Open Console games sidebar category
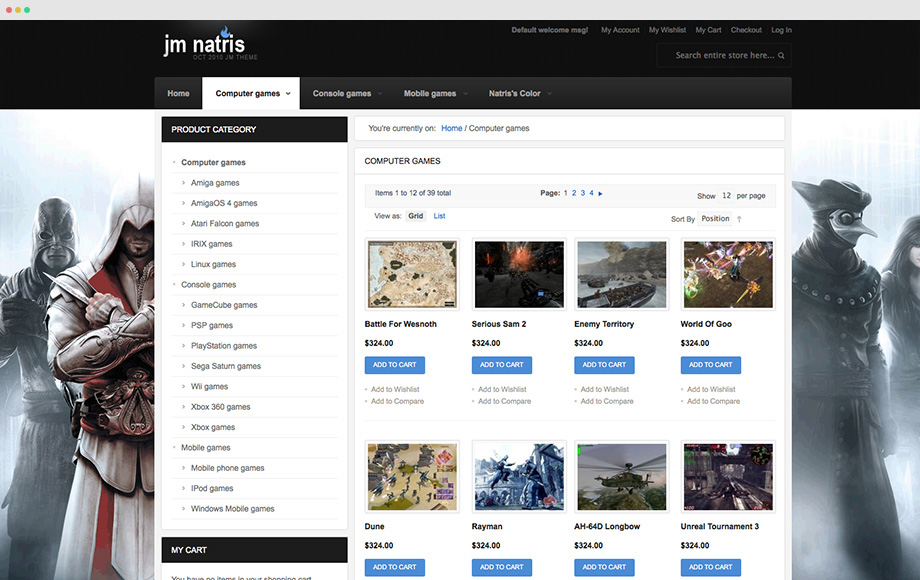The height and width of the screenshot is (580, 920). tap(209, 285)
